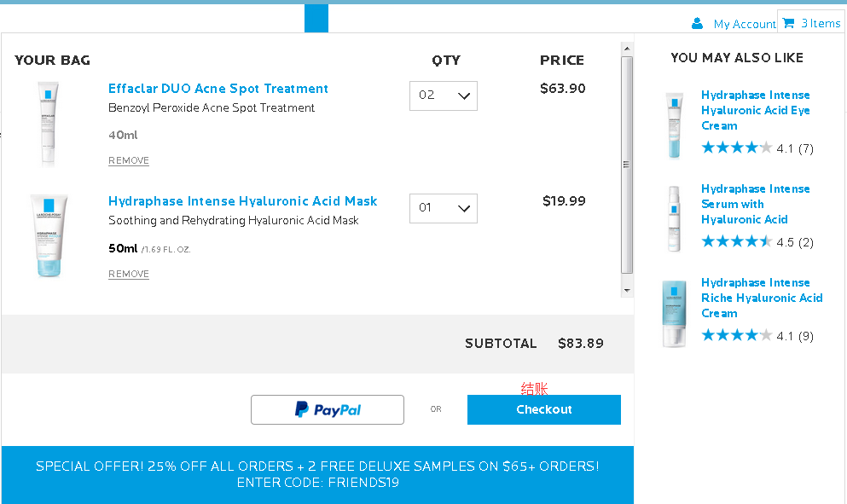Click Effaclar DUO product thumbnail
The image size is (847, 504).
tap(47, 124)
